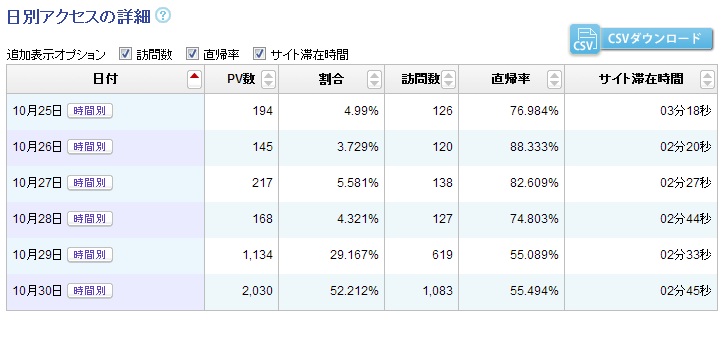Click the stay time 03分18秒
The height and width of the screenshot is (360, 724).
[686, 111]
